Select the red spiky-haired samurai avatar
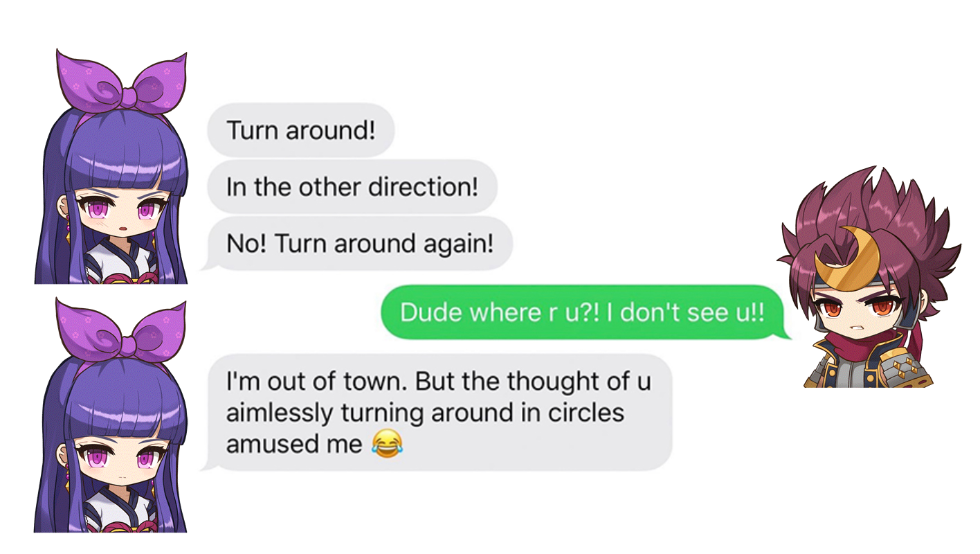 869,277
